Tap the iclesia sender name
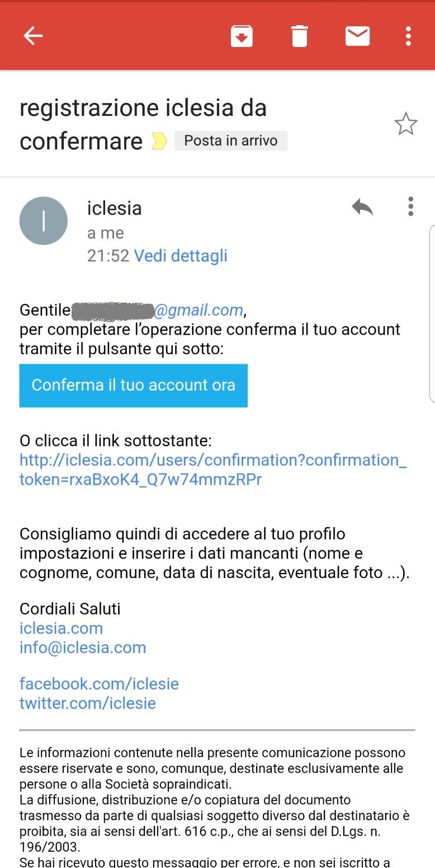Image resolution: width=435 pixels, height=868 pixels. [x=115, y=208]
